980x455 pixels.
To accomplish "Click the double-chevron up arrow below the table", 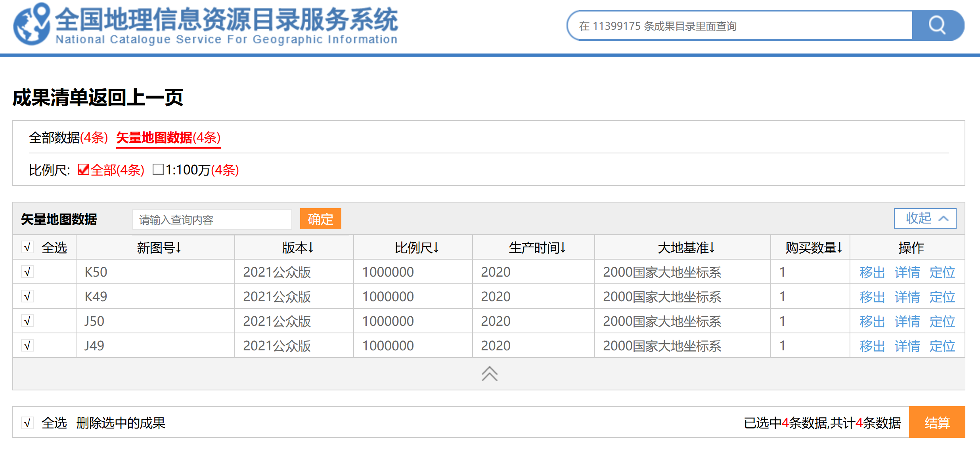I will (489, 374).
